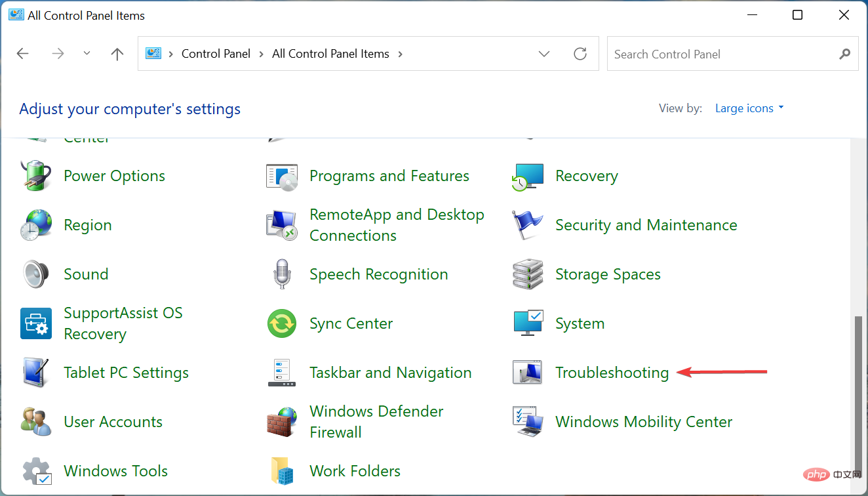Go up one folder level
This screenshot has width=868, height=496.
coord(117,54)
